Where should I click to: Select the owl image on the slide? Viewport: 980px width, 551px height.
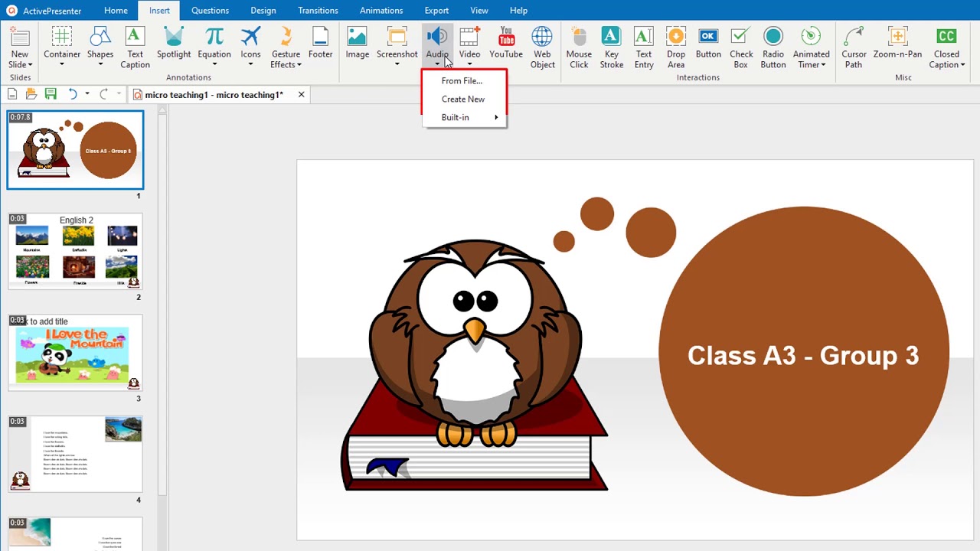475,366
